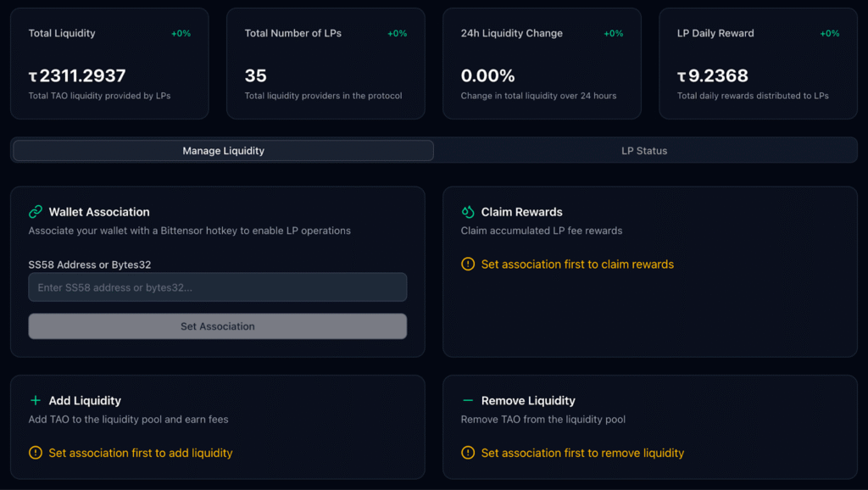Click the warning icon in Add Liquidity card
868x490 pixels.
[36, 453]
